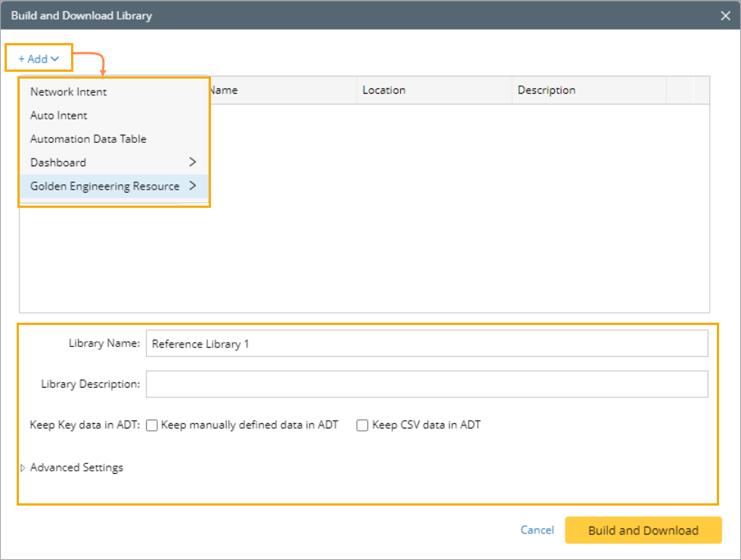The width and height of the screenshot is (741, 560).
Task: Click the Library Description input field
Action: tap(426, 384)
